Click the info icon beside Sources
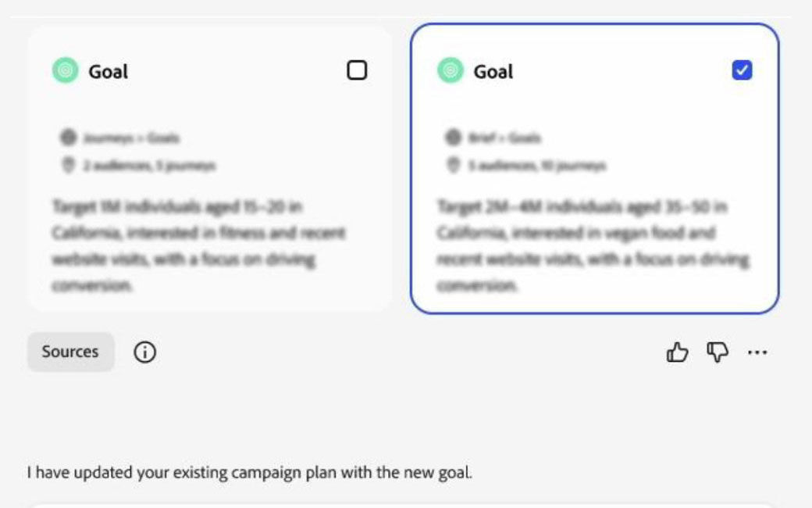Image resolution: width=812 pixels, height=508 pixels. [x=144, y=352]
